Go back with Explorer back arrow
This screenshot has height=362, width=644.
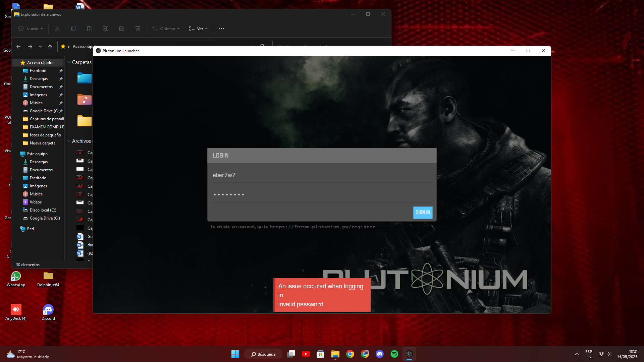[x=18, y=47]
